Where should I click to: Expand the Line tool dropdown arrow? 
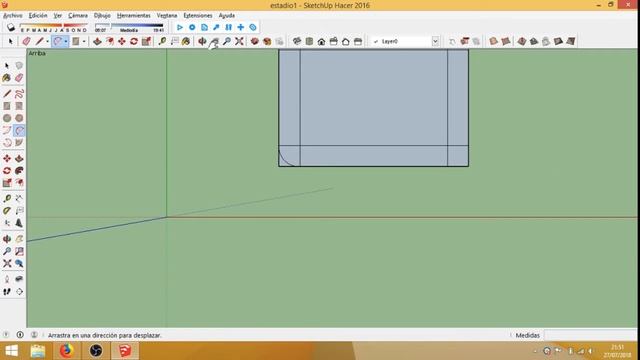pos(47,41)
